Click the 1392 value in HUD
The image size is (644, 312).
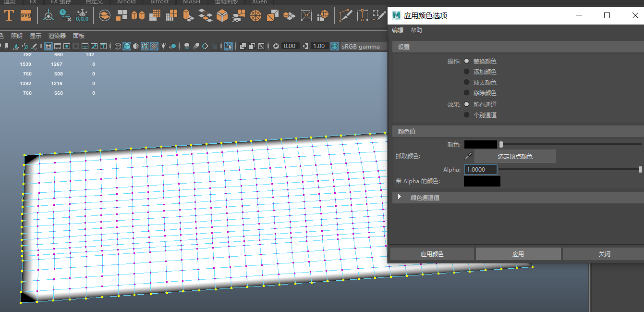point(25,84)
